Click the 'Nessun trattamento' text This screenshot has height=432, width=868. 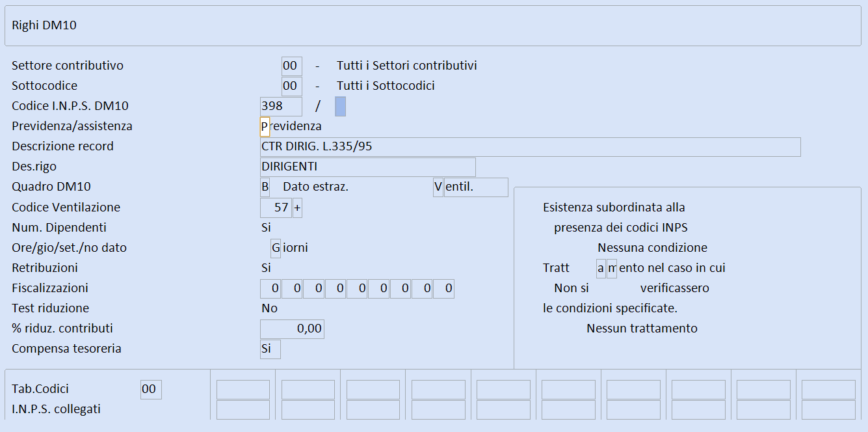642,329
